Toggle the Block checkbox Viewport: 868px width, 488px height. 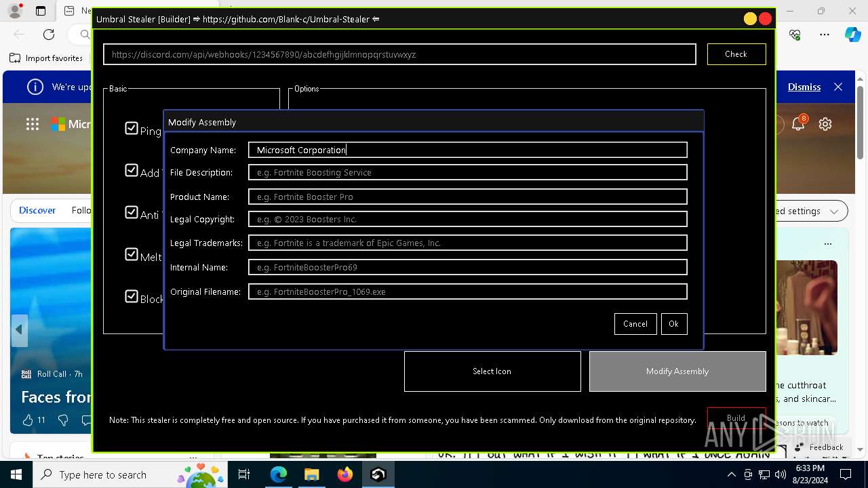(132, 296)
